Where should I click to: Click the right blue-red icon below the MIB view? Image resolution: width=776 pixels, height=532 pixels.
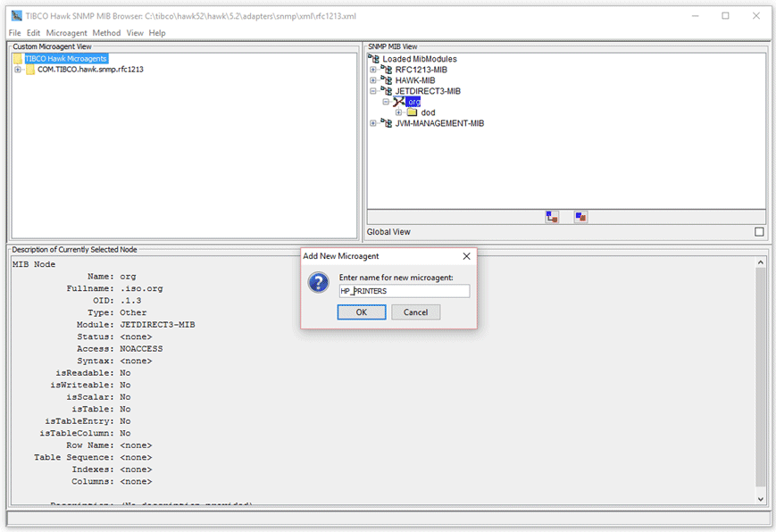coord(580,217)
